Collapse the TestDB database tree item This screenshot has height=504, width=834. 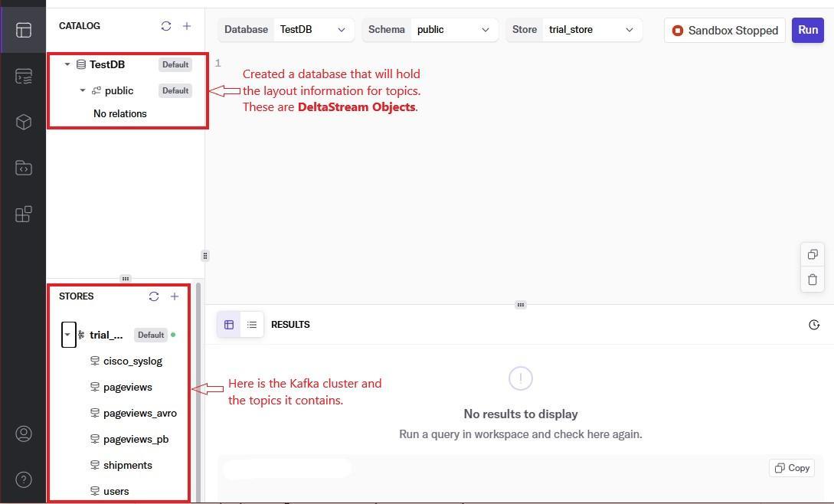pos(67,64)
